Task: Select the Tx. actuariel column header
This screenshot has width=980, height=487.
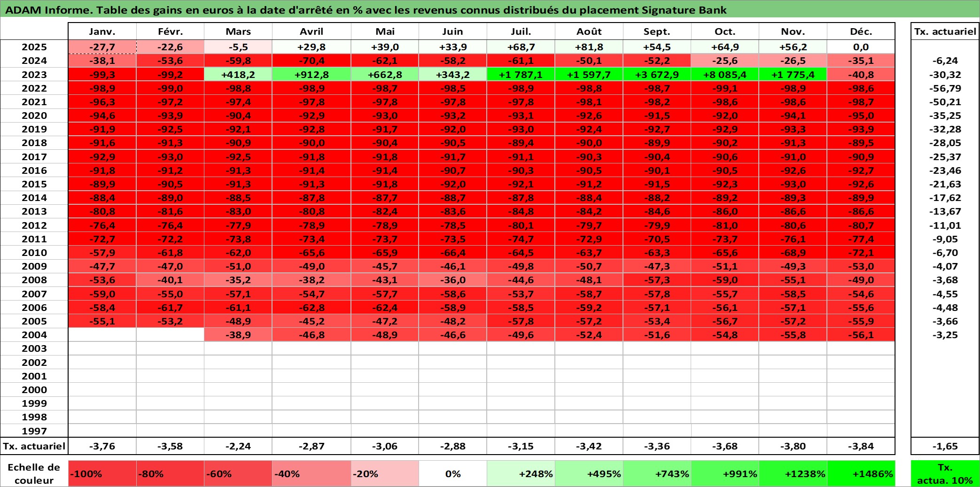Action: 945,31
